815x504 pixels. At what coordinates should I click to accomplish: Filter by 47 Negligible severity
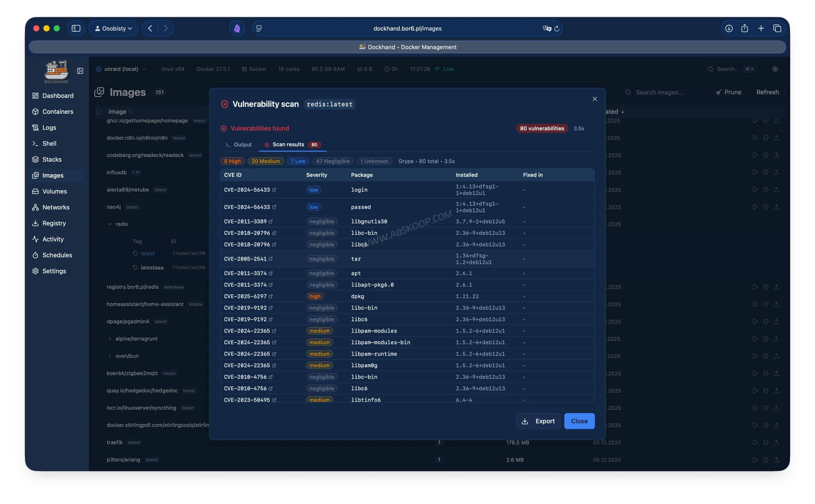pos(333,161)
